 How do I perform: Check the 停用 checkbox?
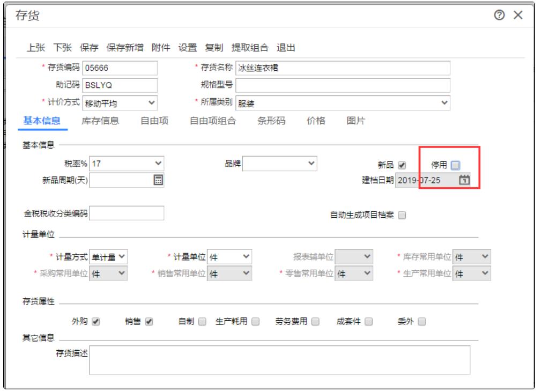[x=455, y=165]
